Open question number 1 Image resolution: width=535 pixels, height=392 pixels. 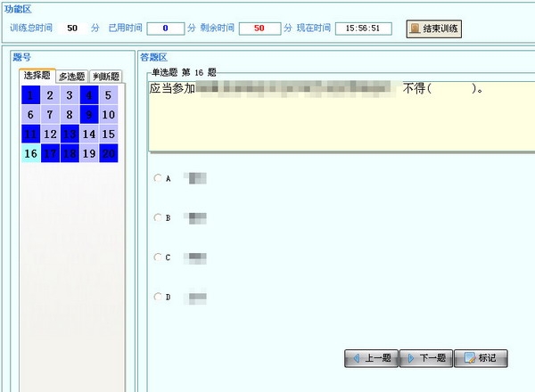30,94
